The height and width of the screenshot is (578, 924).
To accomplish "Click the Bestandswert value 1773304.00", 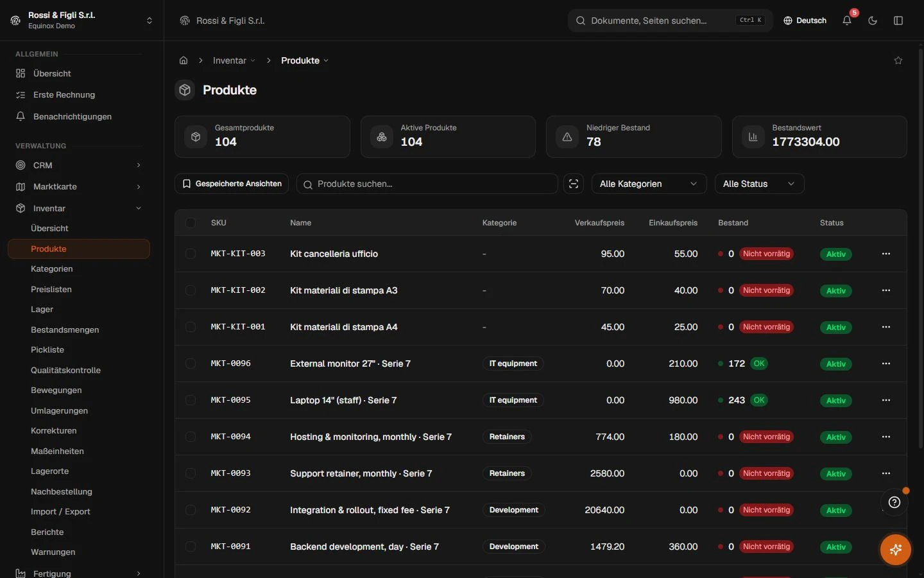I will (x=806, y=142).
